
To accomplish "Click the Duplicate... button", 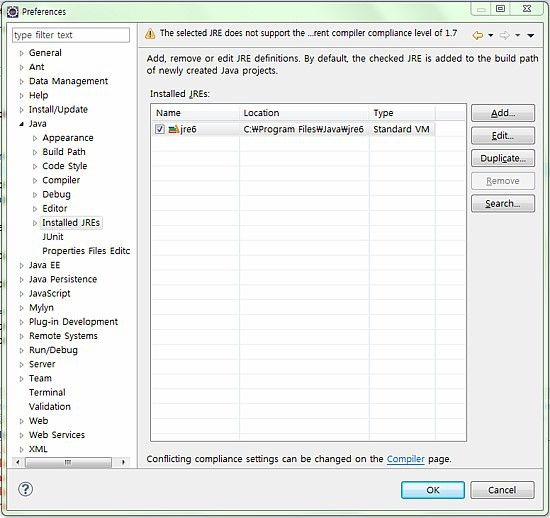I will (x=503, y=158).
